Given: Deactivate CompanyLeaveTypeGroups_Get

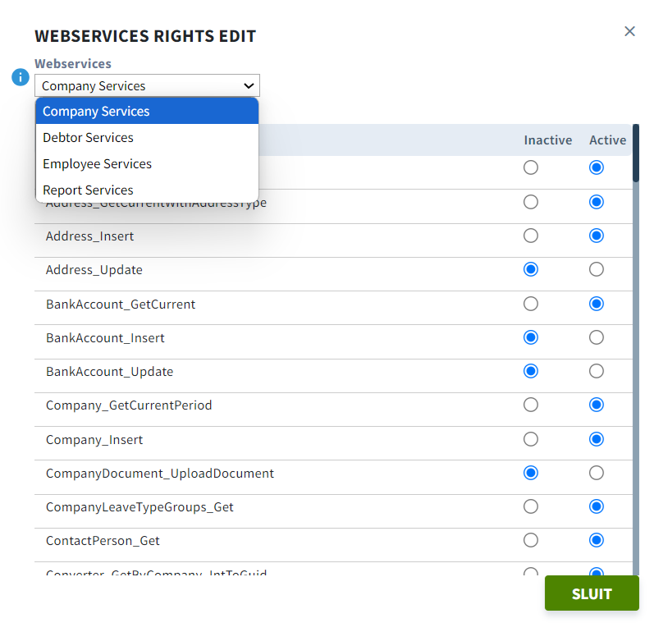Looking at the screenshot, I should click(x=531, y=506).
